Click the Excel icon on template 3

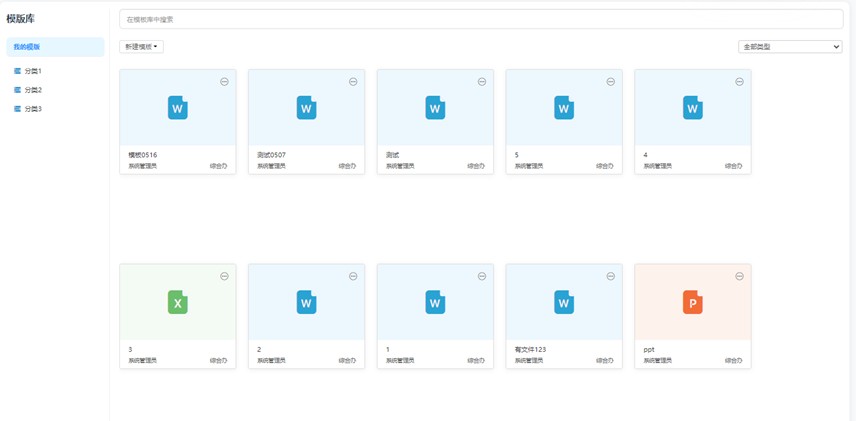(177, 302)
